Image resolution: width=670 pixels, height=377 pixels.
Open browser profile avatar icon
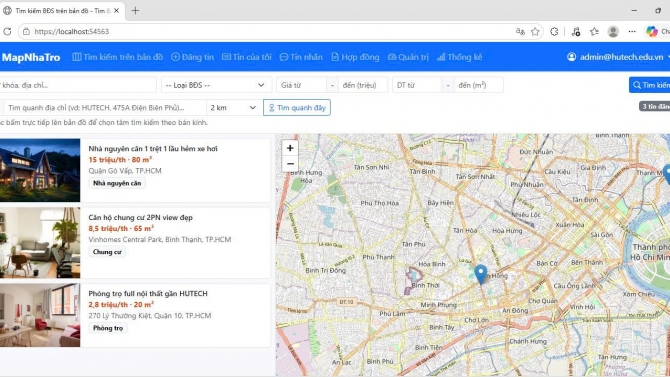click(x=613, y=31)
